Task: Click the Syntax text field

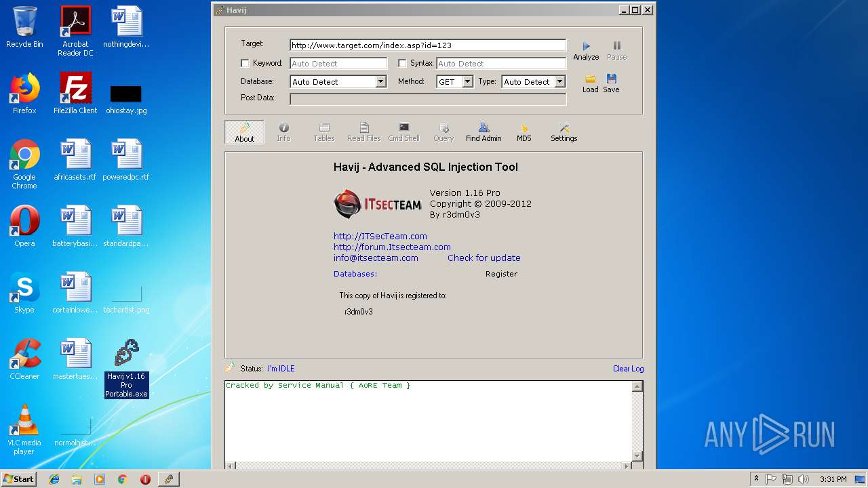Action: (501, 64)
